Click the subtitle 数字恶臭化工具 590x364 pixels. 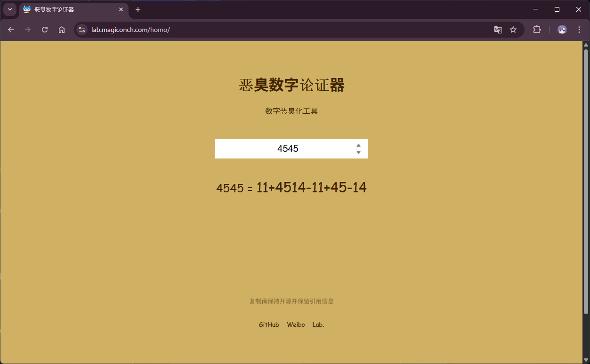click(291, 111)
